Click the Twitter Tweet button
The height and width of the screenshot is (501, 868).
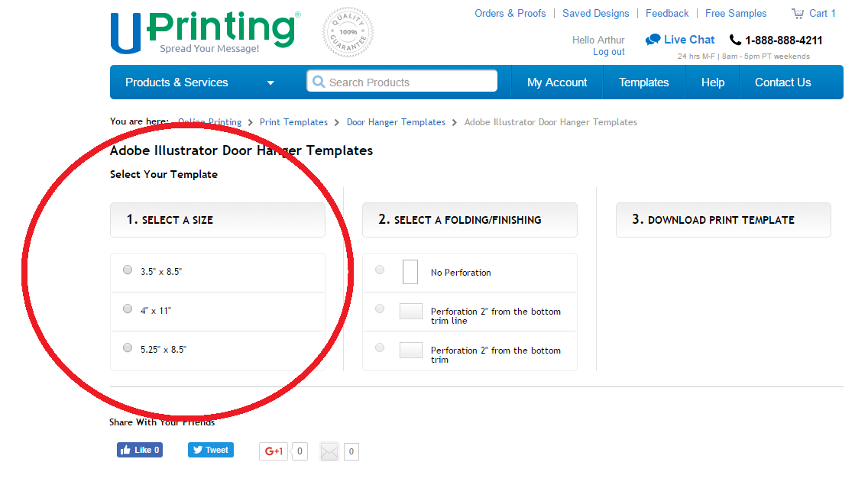point(210,450)
